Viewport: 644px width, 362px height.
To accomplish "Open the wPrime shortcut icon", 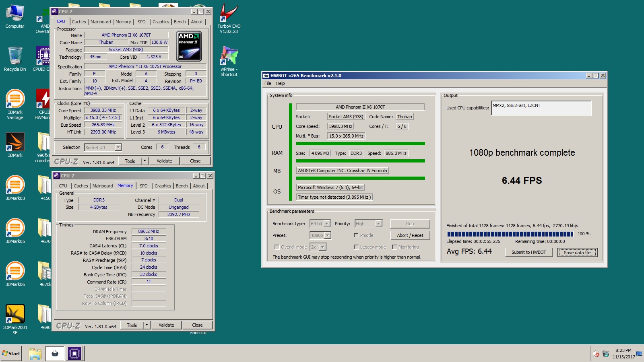I will point(229,61).
